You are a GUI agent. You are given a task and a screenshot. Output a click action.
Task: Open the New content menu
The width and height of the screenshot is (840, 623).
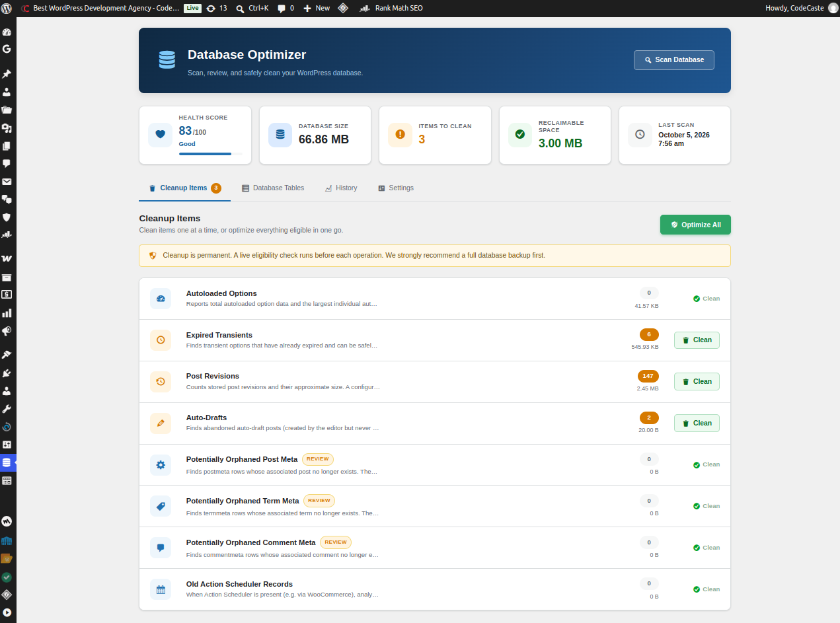(317, 8)
